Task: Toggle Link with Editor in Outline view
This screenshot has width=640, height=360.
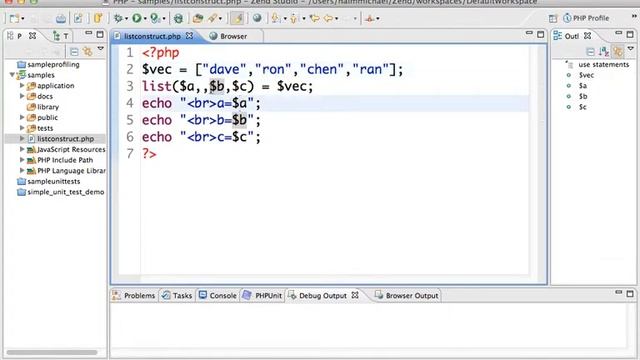Action: (618, 51)
